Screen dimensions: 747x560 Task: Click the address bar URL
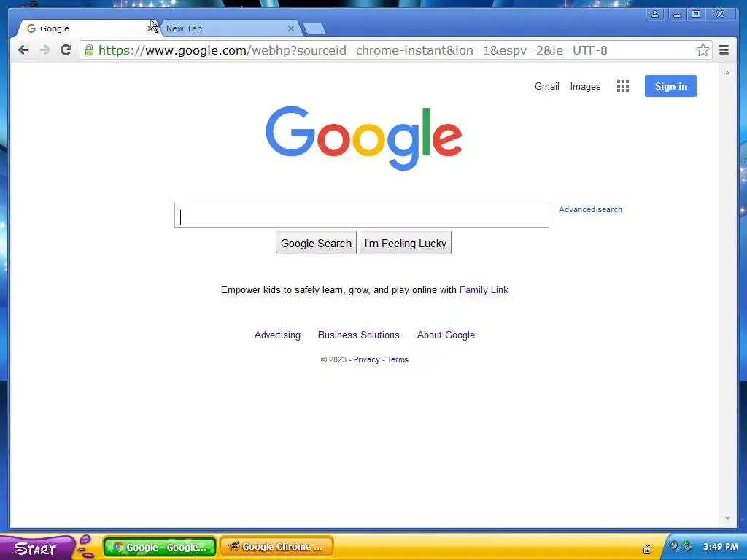click(x=352, y=50)
